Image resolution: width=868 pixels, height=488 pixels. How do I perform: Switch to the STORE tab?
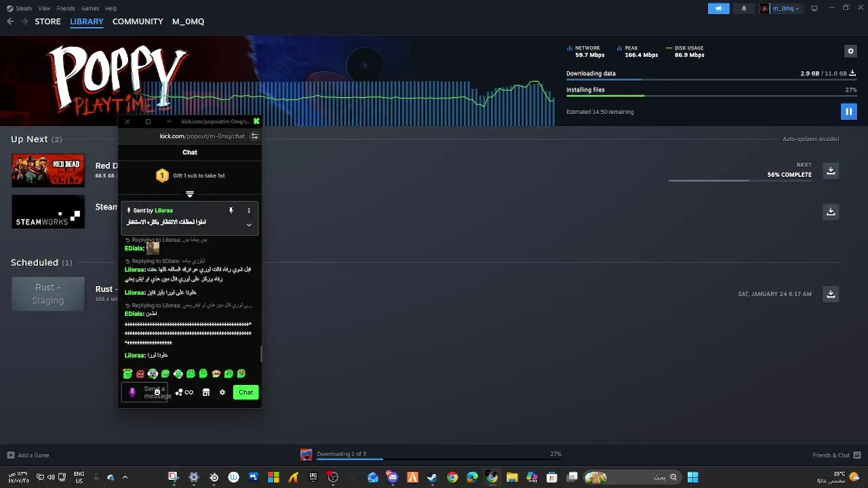click(47, 22)
